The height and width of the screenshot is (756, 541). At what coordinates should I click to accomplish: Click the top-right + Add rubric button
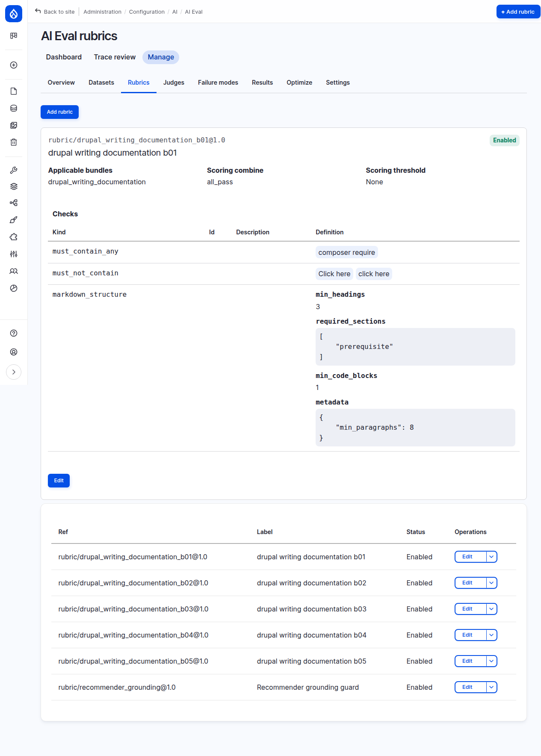click(x=518, y=12)
